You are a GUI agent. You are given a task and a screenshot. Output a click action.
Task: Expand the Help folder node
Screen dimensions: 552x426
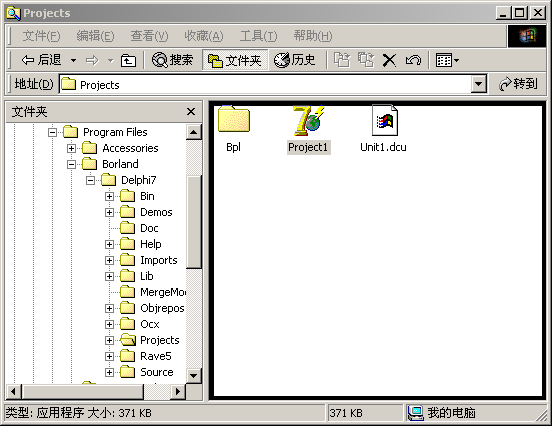109,244
